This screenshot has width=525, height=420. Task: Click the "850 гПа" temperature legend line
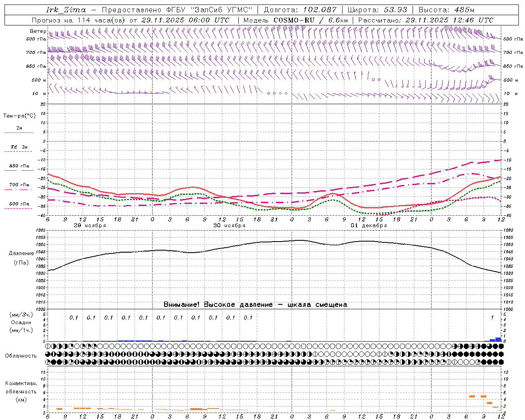[x=19, y=170]
